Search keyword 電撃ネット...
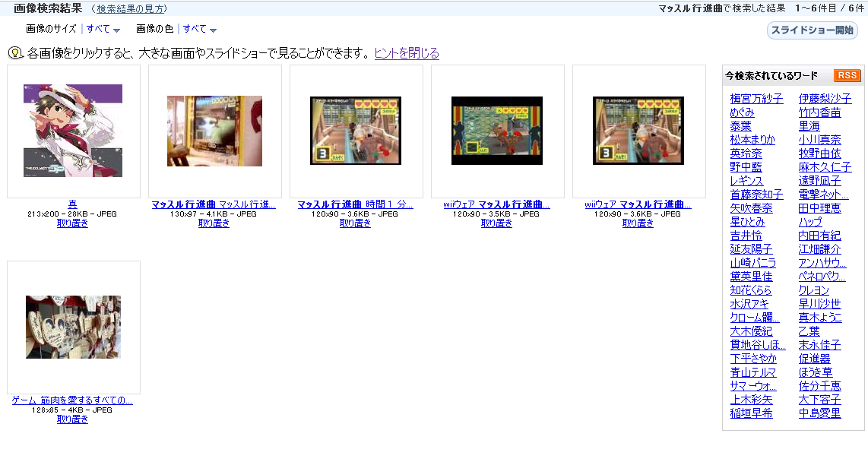 click(x=823, y=195)
